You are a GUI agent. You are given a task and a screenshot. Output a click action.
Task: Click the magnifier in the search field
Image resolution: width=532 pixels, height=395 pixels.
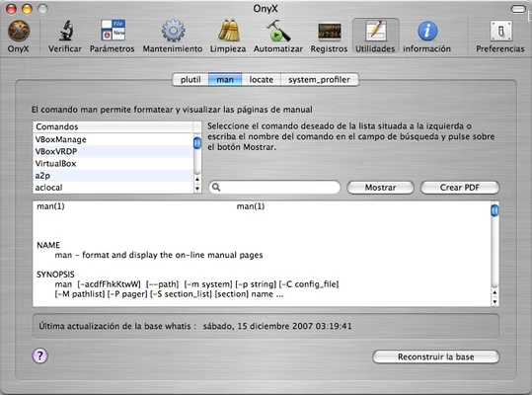pos(216,188)
